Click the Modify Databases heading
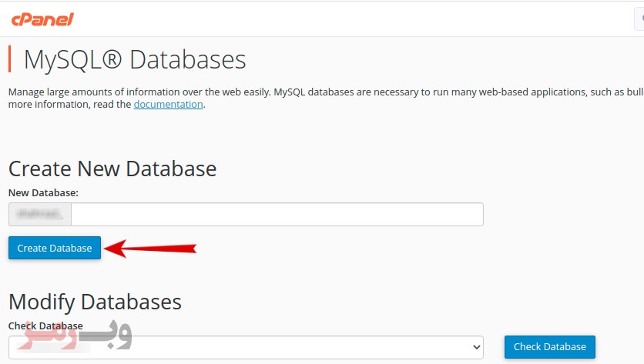Screen dimensions: 644x364 tap(95, 302)
